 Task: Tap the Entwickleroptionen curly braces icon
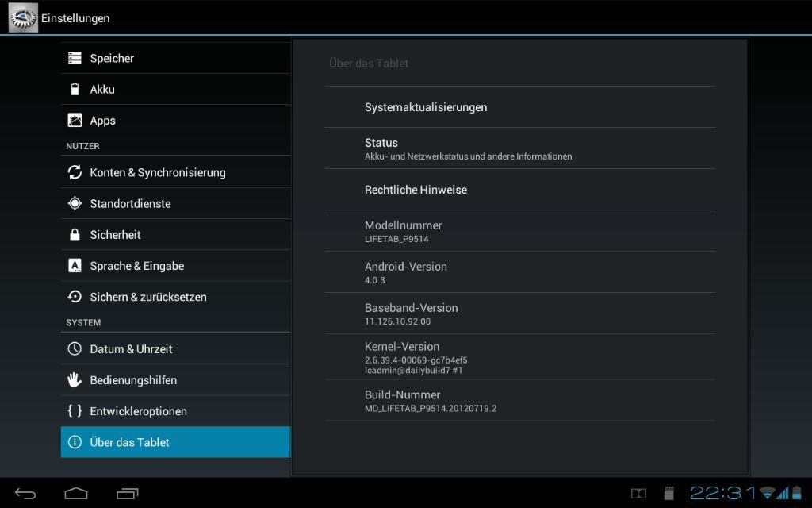(75, 411)
